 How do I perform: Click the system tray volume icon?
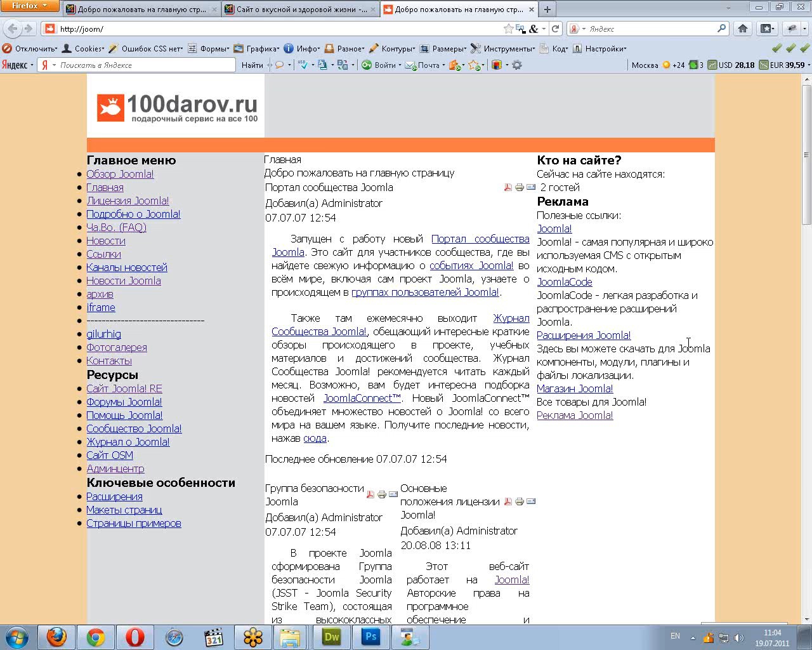point(738,638)
